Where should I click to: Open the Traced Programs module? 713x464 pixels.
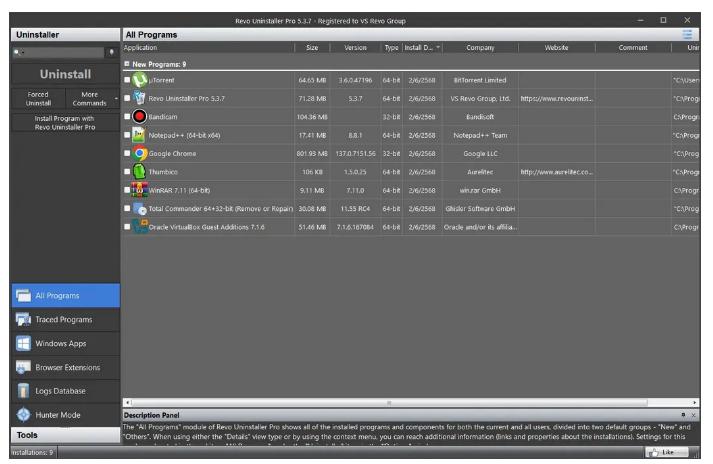(65, 320)
